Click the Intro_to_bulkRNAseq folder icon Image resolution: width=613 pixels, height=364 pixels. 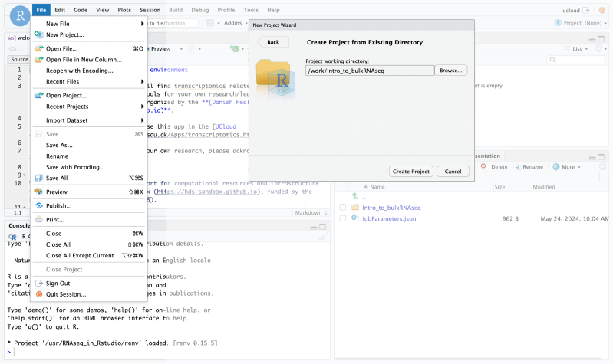click(x=355, y=208)
